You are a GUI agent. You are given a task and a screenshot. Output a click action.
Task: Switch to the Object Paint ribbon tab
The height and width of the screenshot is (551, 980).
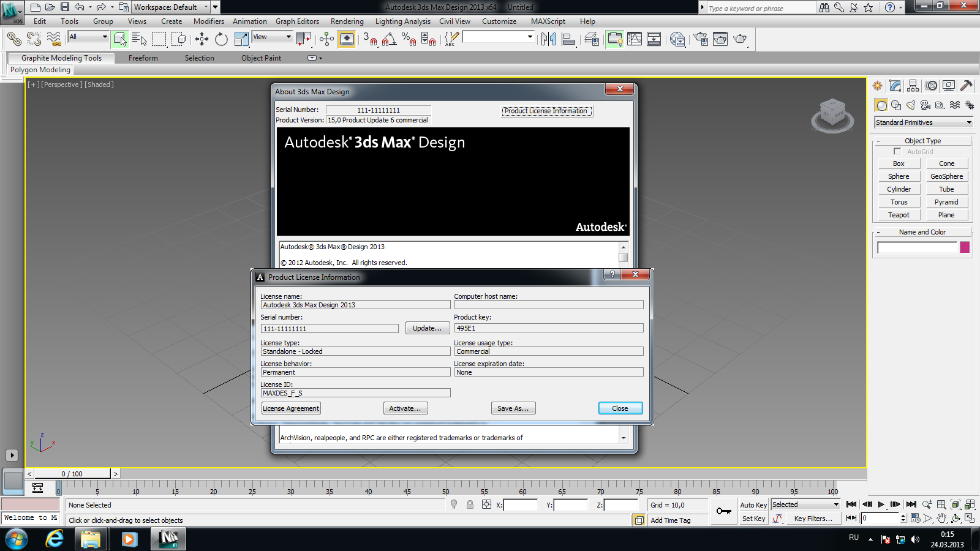click(261, 58)
